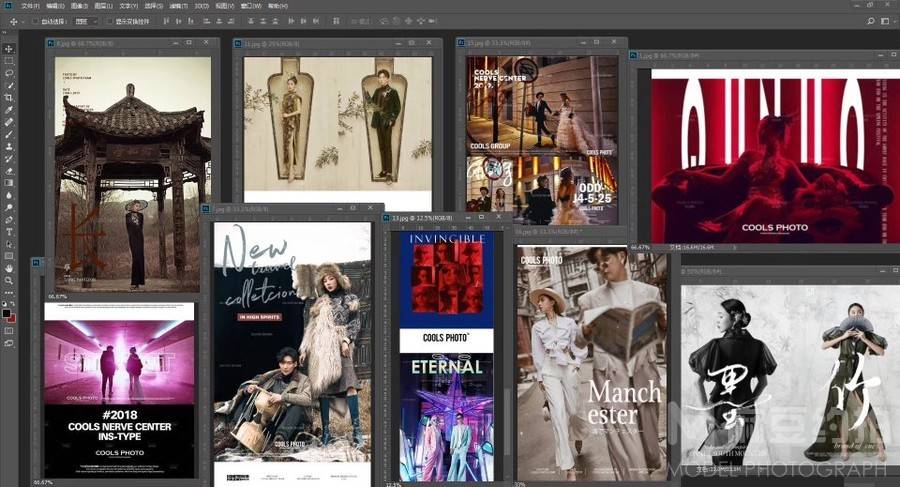Click zoom field 12.5% in INVINCIBLE window
Viewport: 900px width, 487px height.
coord(393,484)
